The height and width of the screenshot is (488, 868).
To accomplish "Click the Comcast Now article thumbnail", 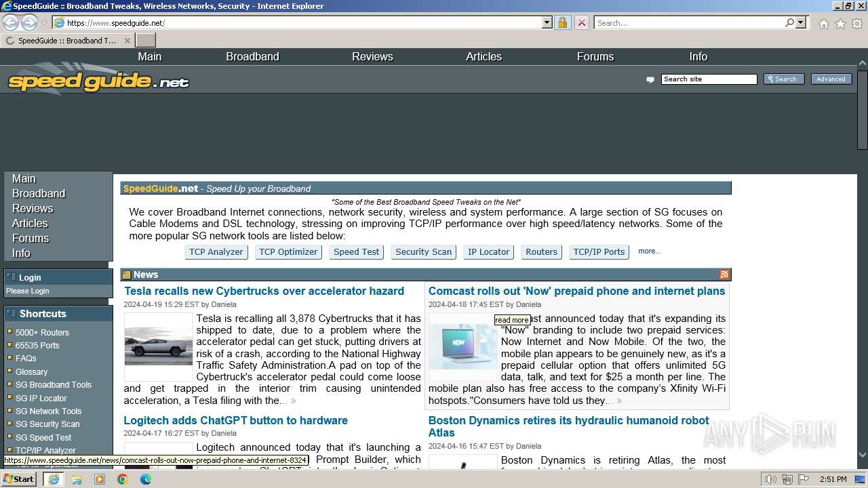I will pyautogui.click(x=462, y=347).
